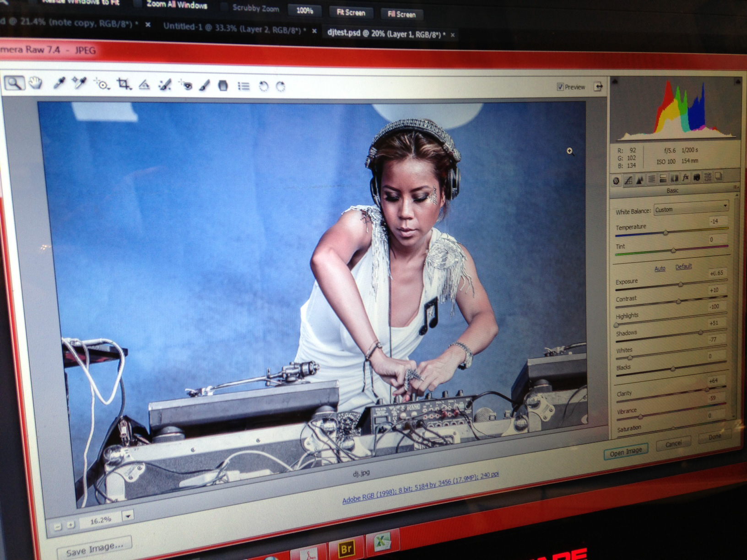The height and width of the screenshot is (560, 747).
Task: Toggle highlight clipping warning on histogram
Action: [x=737, y=81]
